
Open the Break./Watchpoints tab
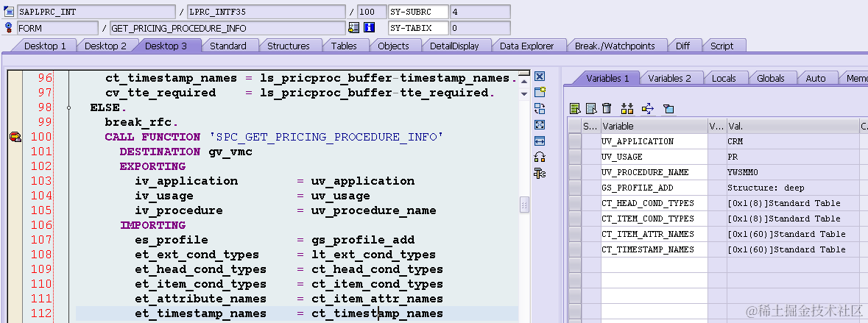click(x=615, y=46)
